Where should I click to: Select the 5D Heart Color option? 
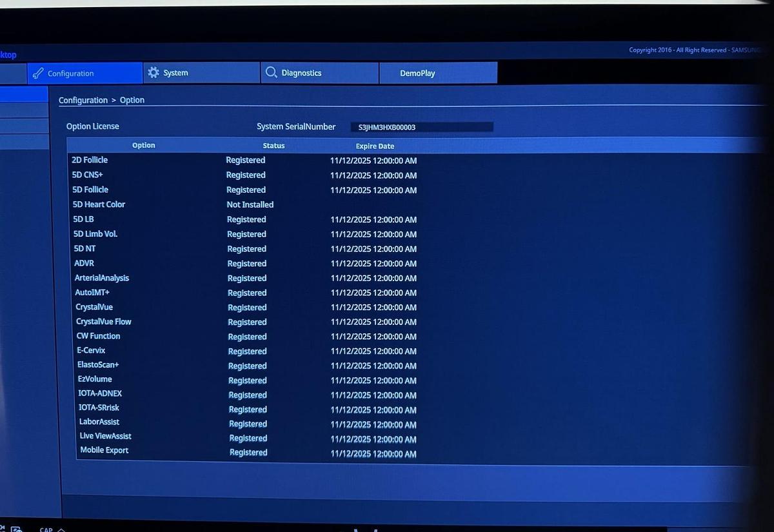pyautogui.click(x=99, y=204)
